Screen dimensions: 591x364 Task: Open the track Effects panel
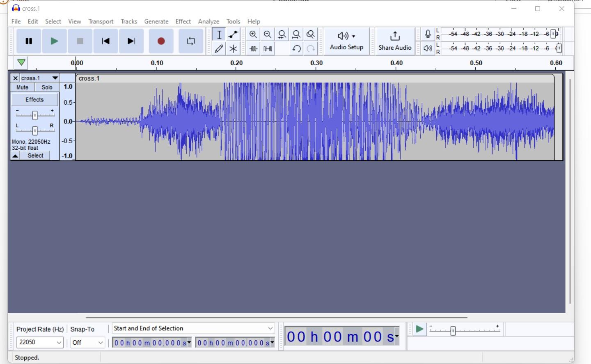coord(34,100)
